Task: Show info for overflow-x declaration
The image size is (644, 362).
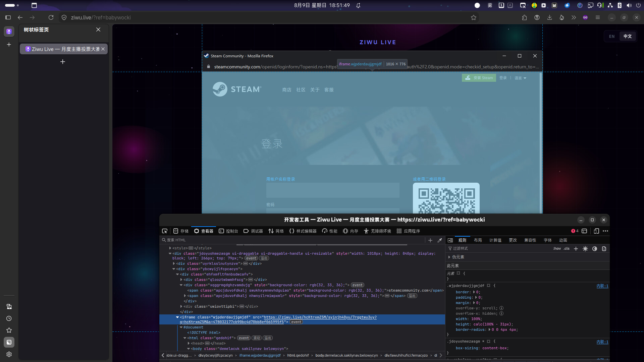Action: pyautogui.click(x=501, y=314)
